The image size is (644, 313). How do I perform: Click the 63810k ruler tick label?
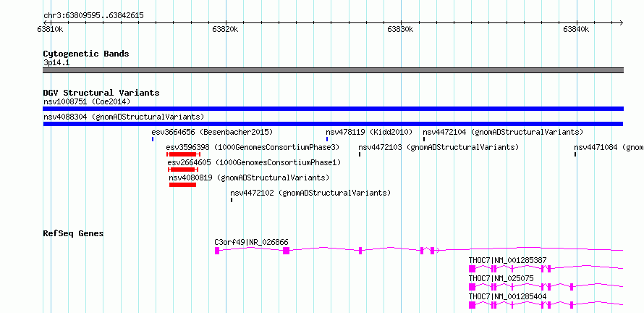(x=50, y=29)
